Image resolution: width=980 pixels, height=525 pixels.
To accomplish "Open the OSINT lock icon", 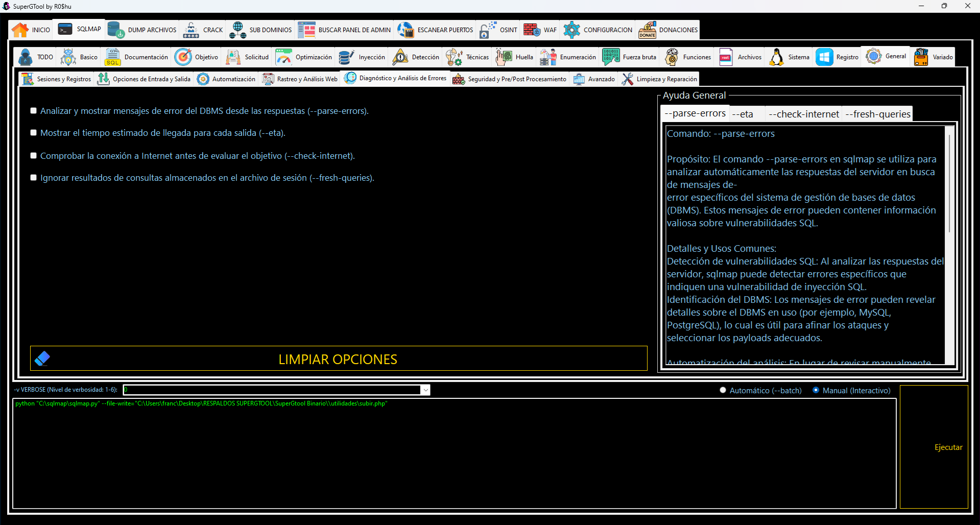I will 488,30.
